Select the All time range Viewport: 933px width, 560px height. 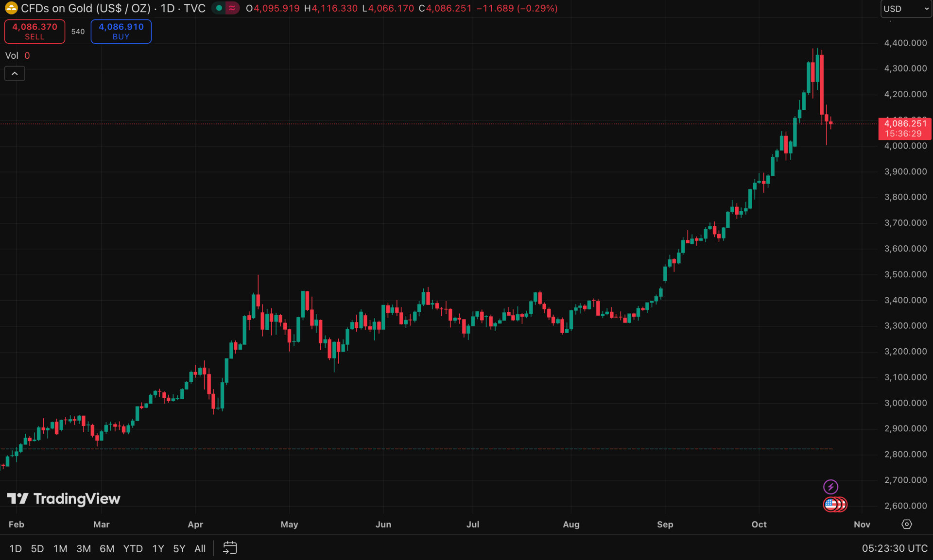pyautogui.click(x=200, y=548)
